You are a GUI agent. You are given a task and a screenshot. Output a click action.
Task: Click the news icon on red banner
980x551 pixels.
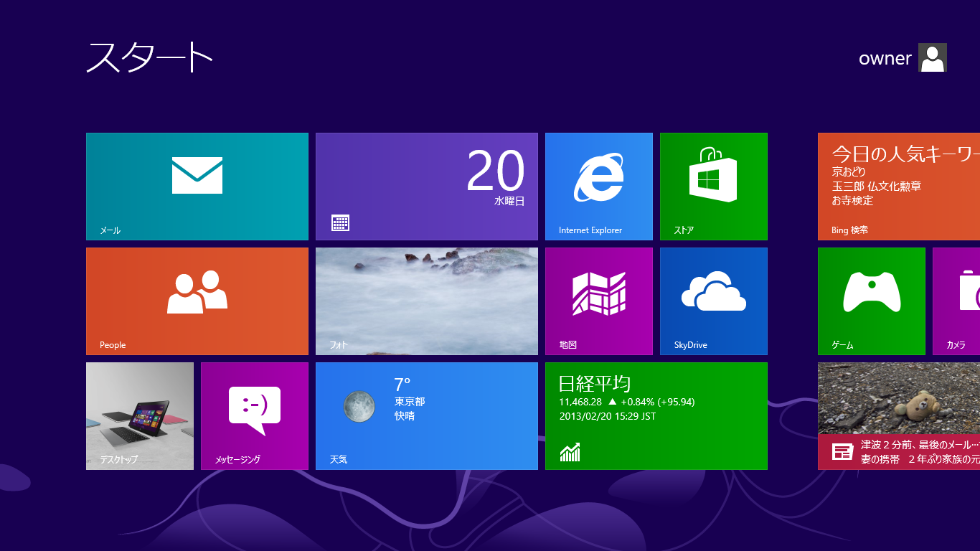[x=842, y=451]
